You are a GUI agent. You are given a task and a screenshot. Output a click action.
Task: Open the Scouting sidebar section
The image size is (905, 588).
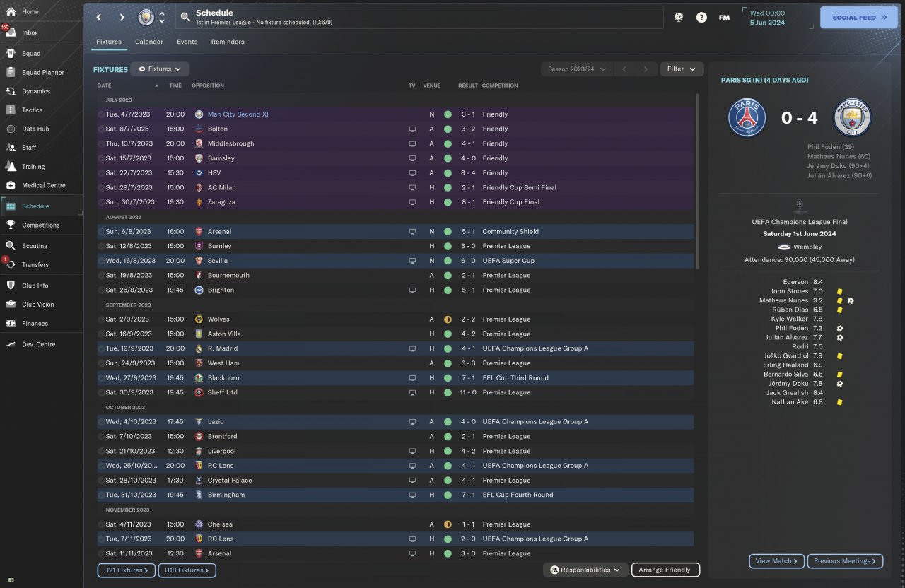[x=34, y=246]
